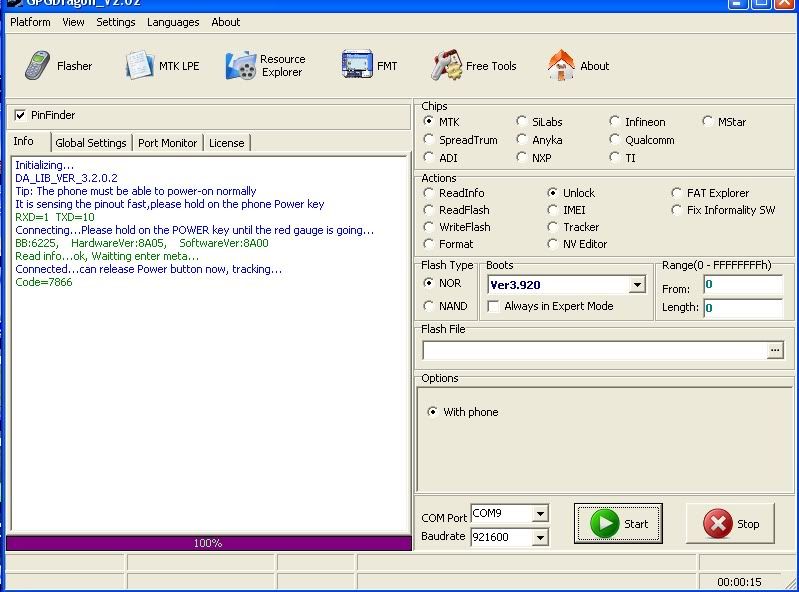This screenshot has width=799, height=592.
Task: Expand the Boots version dropdown
Action: (x=637, y=285)
